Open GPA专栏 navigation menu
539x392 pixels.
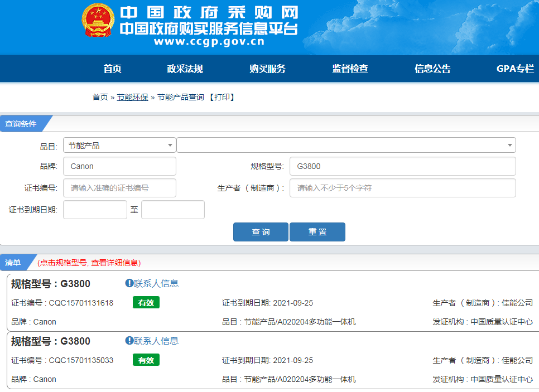(515, 69)
